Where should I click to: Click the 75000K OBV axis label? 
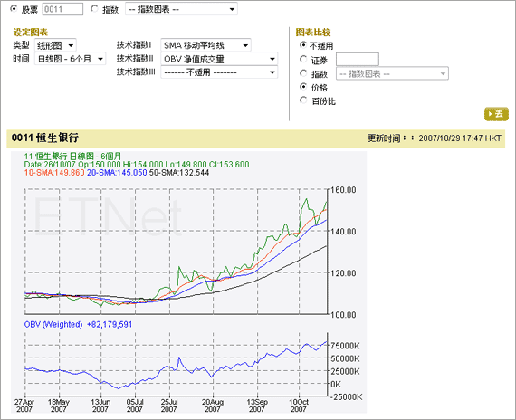pos(345,346)
